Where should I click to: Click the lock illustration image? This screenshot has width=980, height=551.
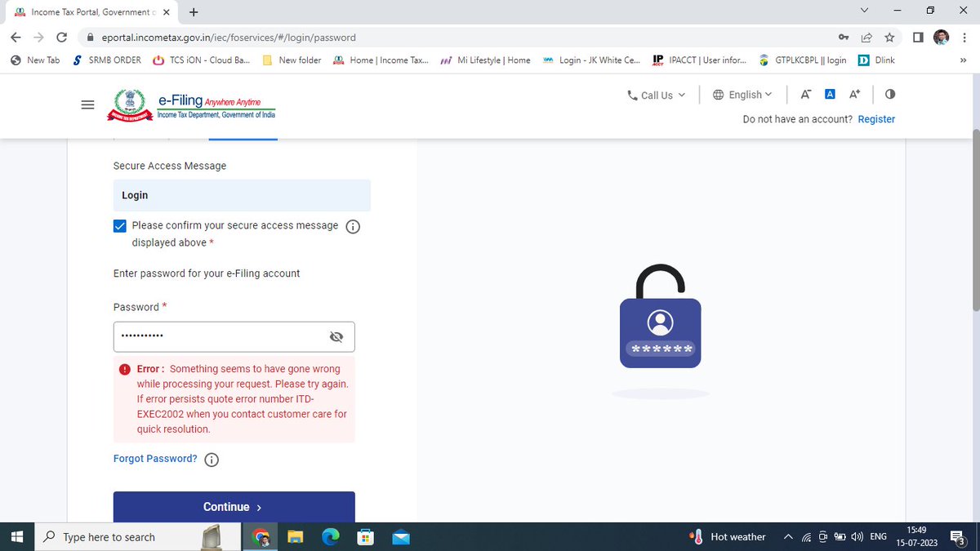point(660,317)
